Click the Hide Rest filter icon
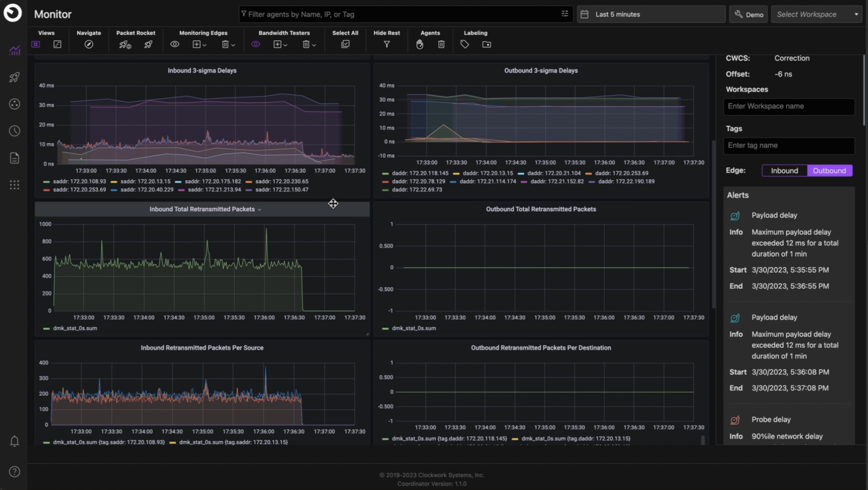This screenshot has width=868, height=490. click(387, 44)
